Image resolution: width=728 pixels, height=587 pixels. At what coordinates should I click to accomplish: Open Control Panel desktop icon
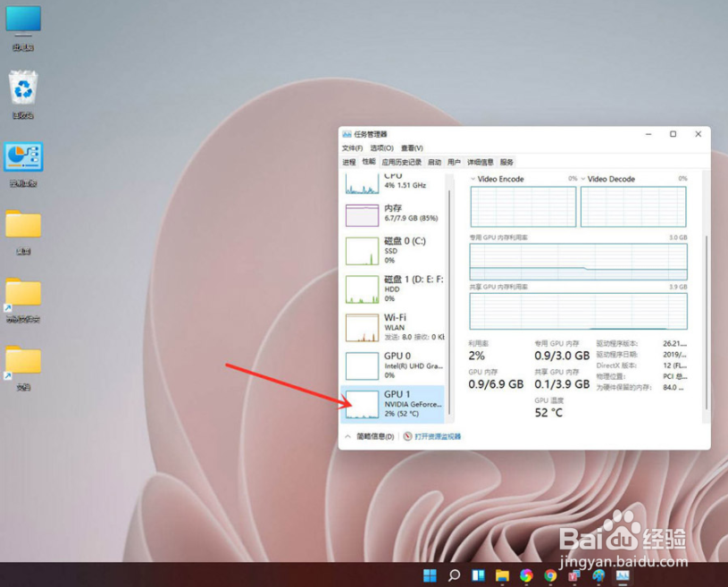click(x=23, y=164)
